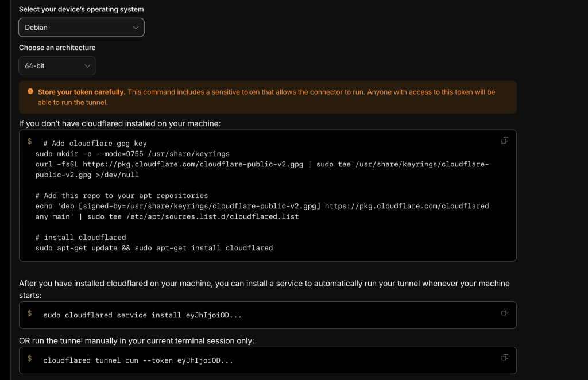Open the Debian operating system dropdown
The height and width of the screenshot is (380, 588).
(x=82, y=28)
